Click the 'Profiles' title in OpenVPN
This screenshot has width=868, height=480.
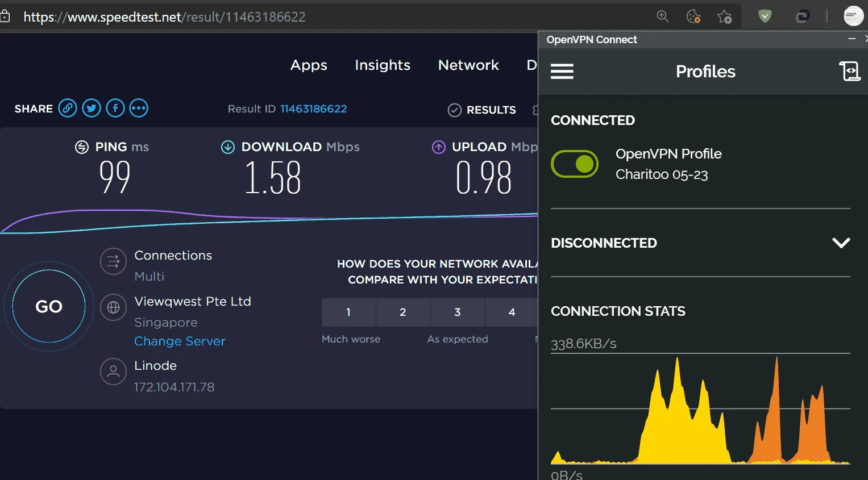705,72
